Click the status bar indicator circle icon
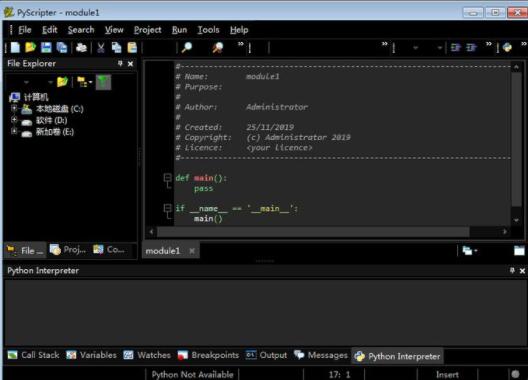The width and height of the screenshot is (528, 380). click(x=515, y=374)
